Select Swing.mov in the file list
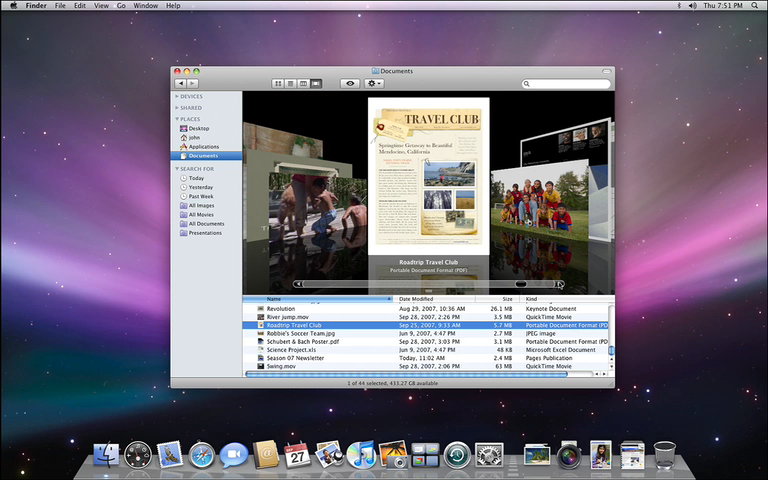The width and height of the screenshot is (768, 480). [x=425, y=366]
